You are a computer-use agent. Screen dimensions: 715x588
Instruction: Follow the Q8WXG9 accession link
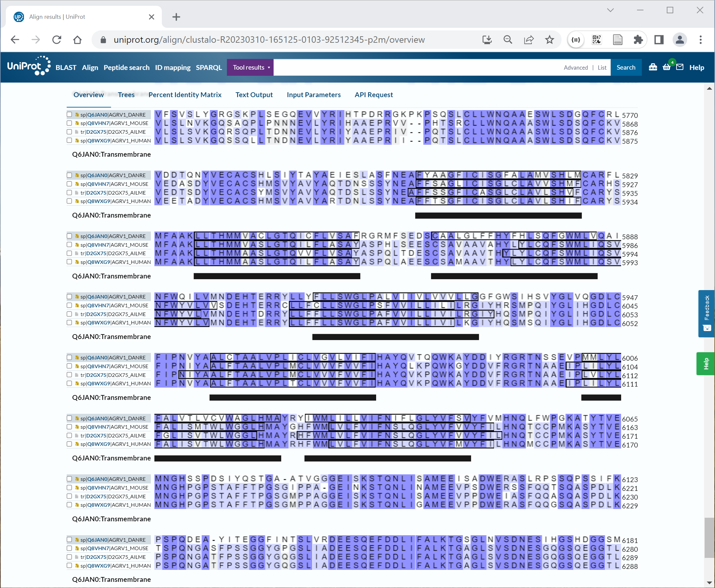click(x=98, y=141)
